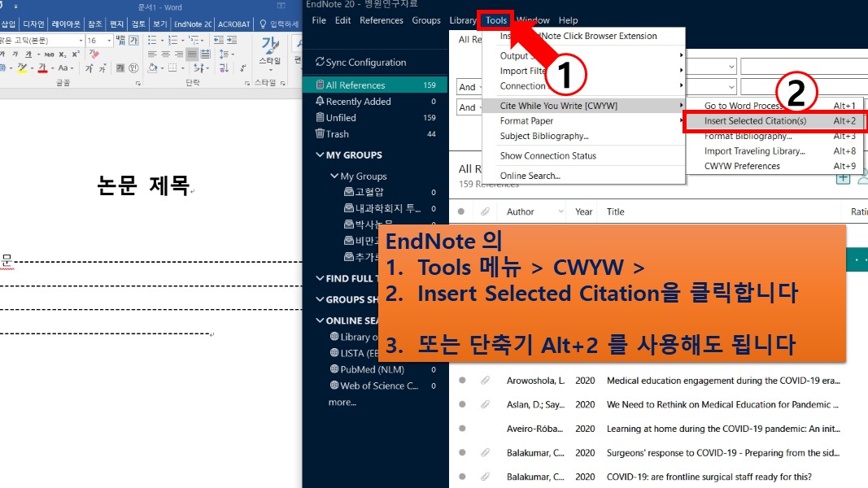This screenshot has width=868, height=488.
Task: Open the font name dropdown in Word
Action: [81, 41]
